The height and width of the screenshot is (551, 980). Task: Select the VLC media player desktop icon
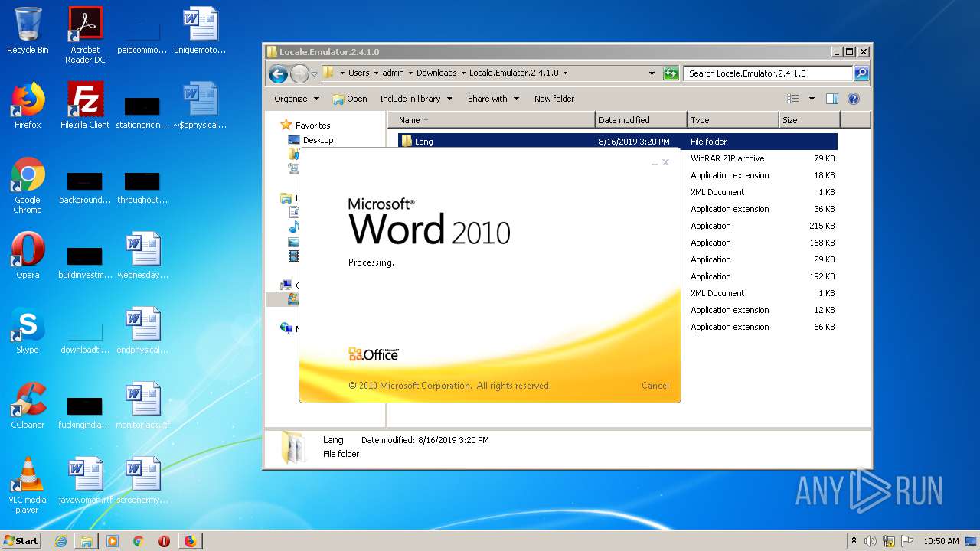point(28,485)
